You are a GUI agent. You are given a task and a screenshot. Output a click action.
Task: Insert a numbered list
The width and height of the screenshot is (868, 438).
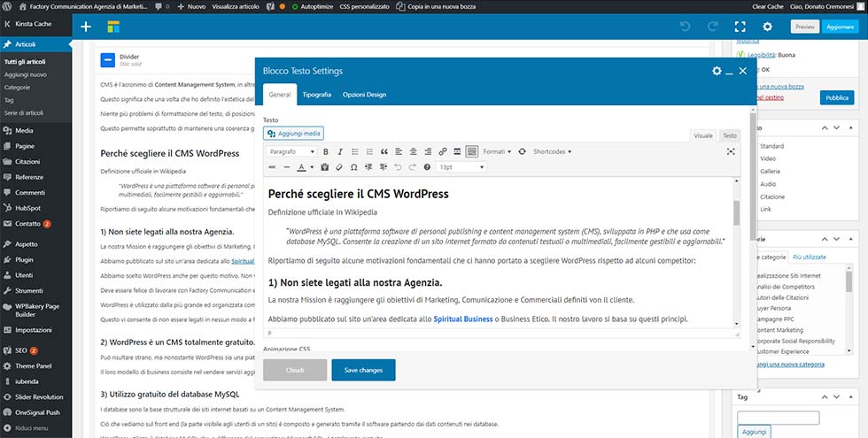click(369, 151)
